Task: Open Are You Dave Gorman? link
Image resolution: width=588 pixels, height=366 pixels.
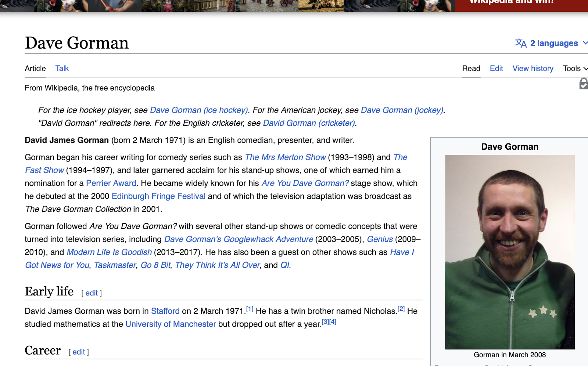Action: point(305,183)
